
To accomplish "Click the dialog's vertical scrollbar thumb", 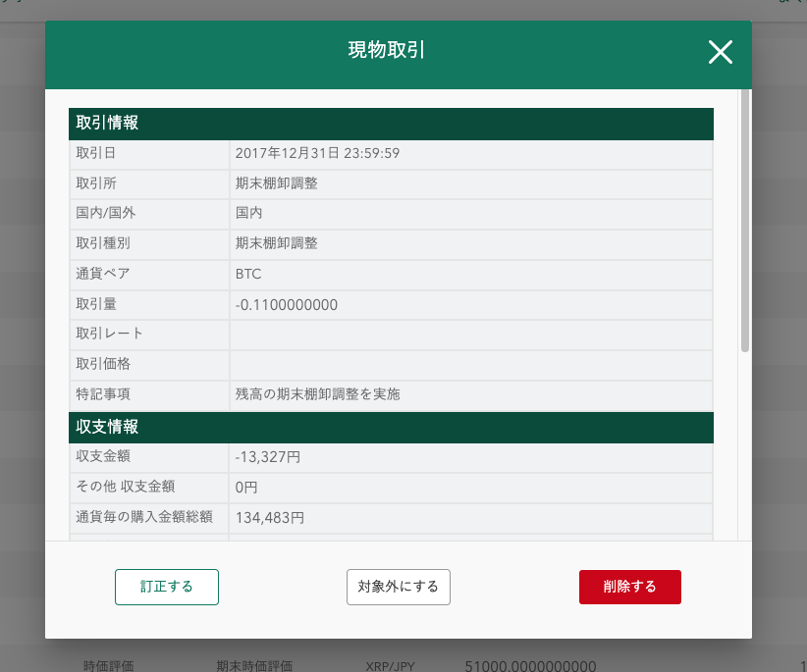I will pyautogui.click(x=745, y=221).
